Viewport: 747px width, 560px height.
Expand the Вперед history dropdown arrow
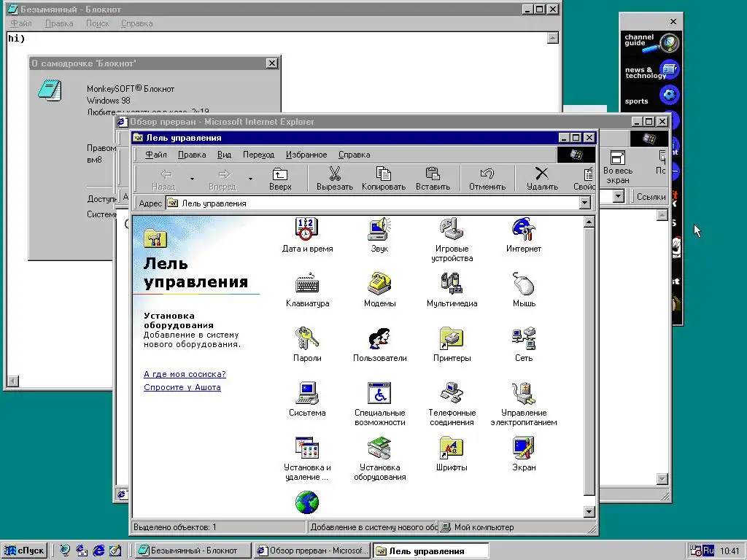click(250, 179)
